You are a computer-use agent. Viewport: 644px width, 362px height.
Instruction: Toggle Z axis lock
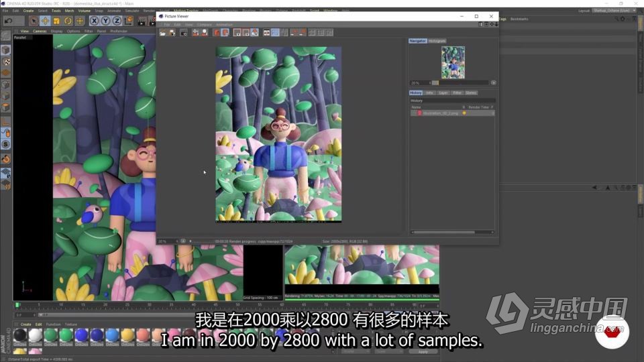tap(117, 21)
